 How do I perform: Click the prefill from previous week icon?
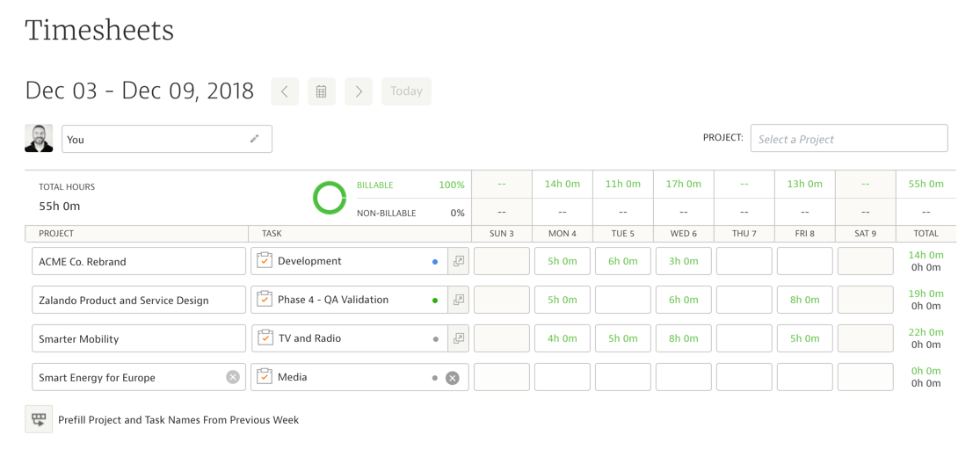(x=39, y=420)
